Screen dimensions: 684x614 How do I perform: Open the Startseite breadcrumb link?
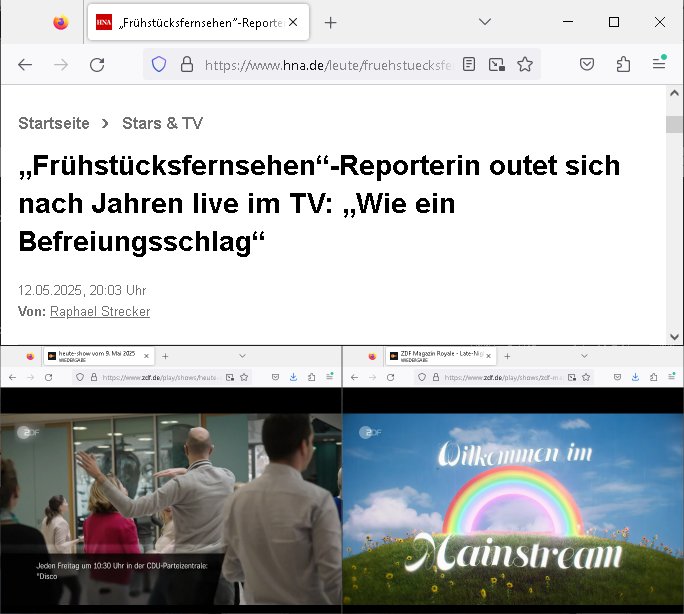[53, 123]
